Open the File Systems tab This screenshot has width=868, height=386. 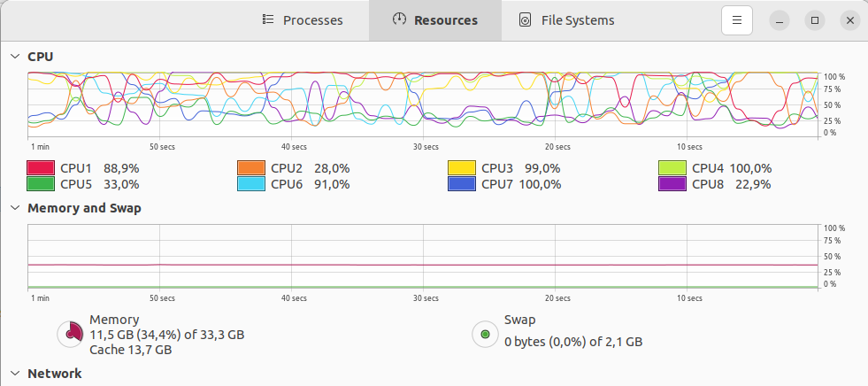pyautogui.click(x=567, y=20)
